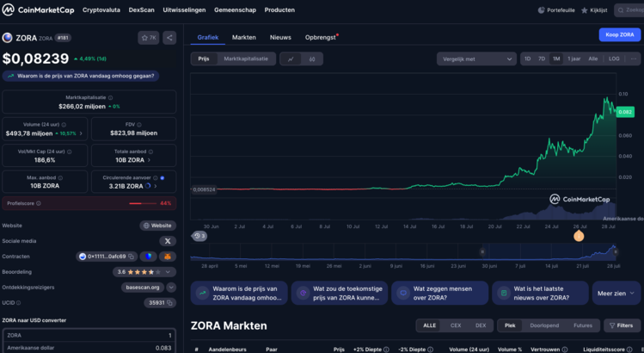This screenshot has height=353, width=644.
Task: Open the Trust Wallet shield icon next to the contract
Action: click(x=148, y=257)
